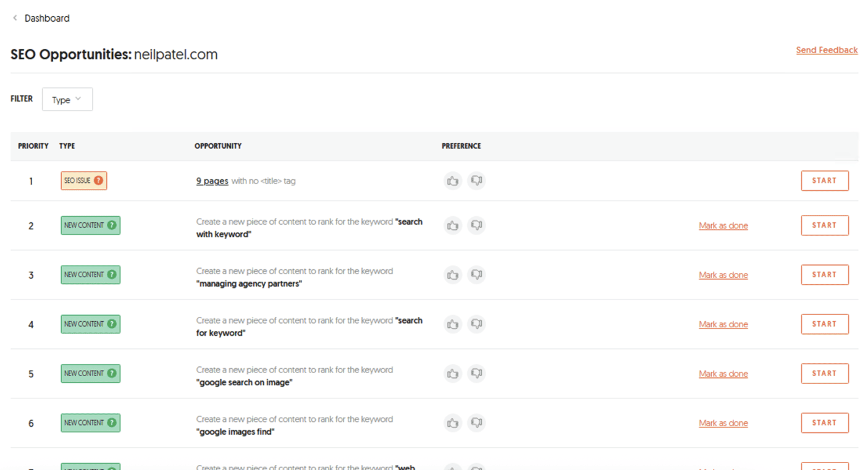Thumbs down the "google images find" opportunity
The height and width of the screenshot is (470, 868).
pyautogui.click(x=476, y=422)
